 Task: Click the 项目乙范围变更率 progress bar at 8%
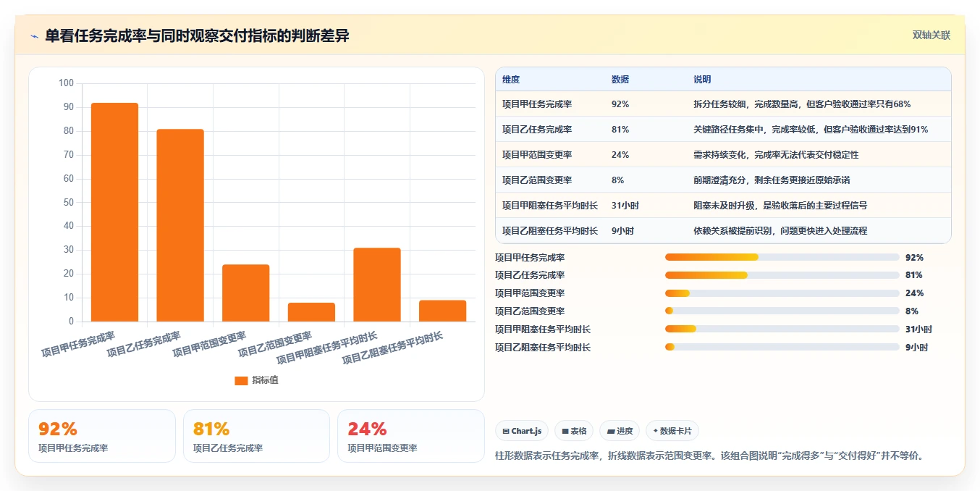click(782, 311)
